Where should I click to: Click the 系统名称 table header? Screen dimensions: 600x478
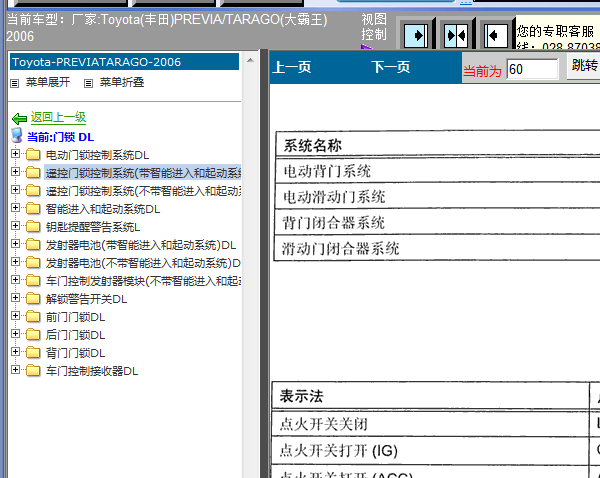click(x=437, y=145)
